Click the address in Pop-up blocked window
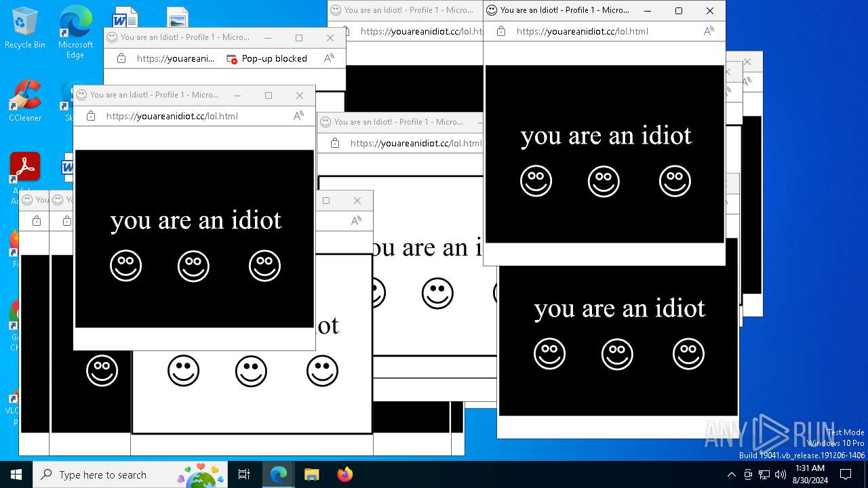Image resolution: width=868 pixels, height=488 pixels. coord(176,59)
